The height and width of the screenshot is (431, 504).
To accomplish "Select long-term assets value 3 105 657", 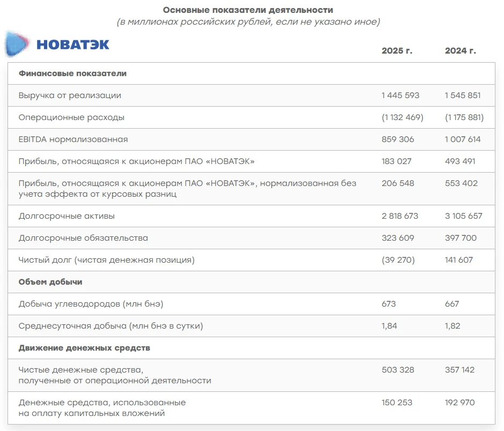I will 463,216.
